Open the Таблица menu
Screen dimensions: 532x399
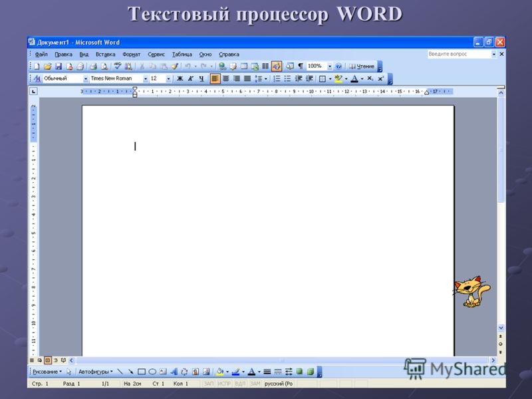(182, 55)
